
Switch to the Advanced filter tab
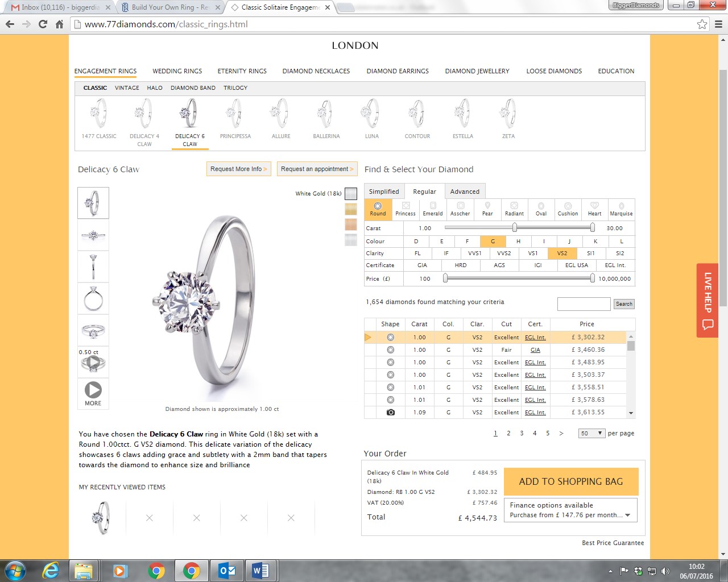(465, 192)
